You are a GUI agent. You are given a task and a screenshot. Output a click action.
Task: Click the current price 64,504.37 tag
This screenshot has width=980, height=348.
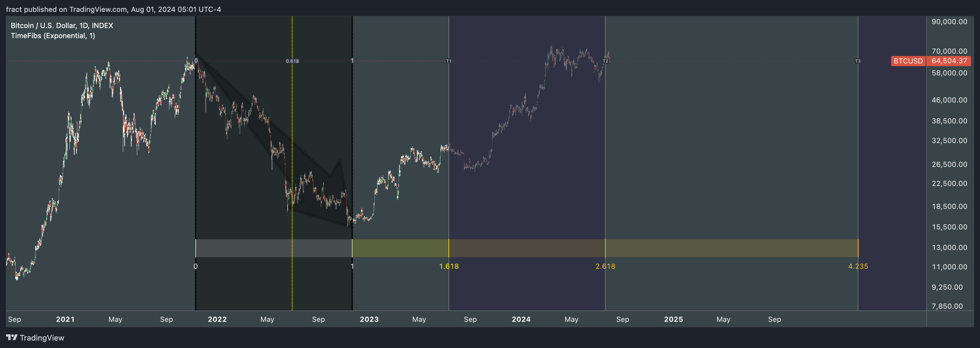tap(949, 61)
